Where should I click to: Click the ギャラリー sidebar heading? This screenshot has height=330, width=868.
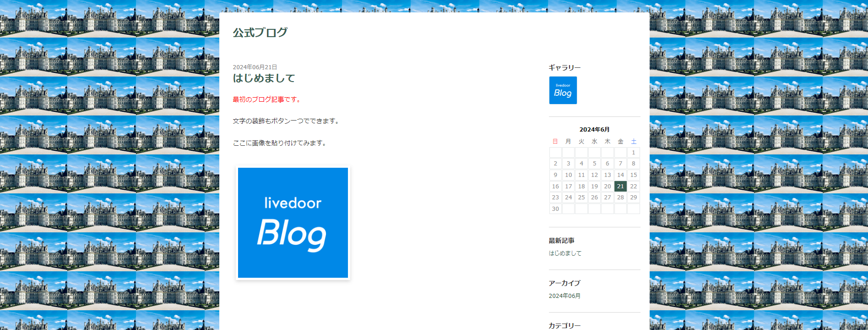pyautogui.click(x=564, y=67)
